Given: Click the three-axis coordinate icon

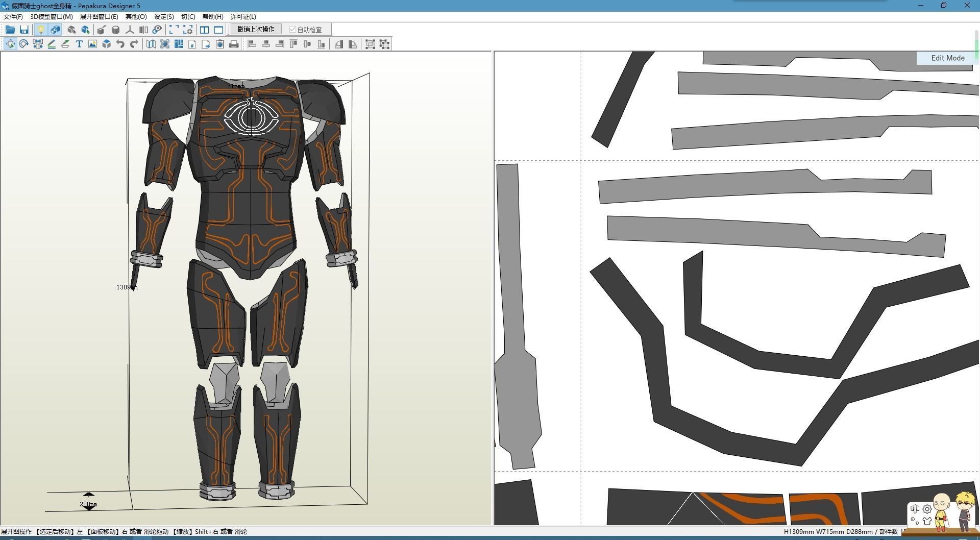Looking at the screenshot, I should coord(130,30).
